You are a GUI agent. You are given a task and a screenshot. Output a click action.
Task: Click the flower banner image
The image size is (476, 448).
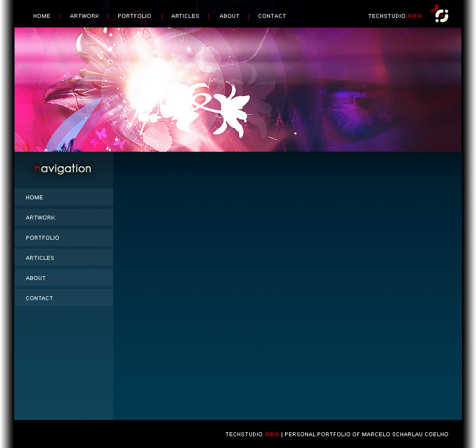click(x=238, y=90)
